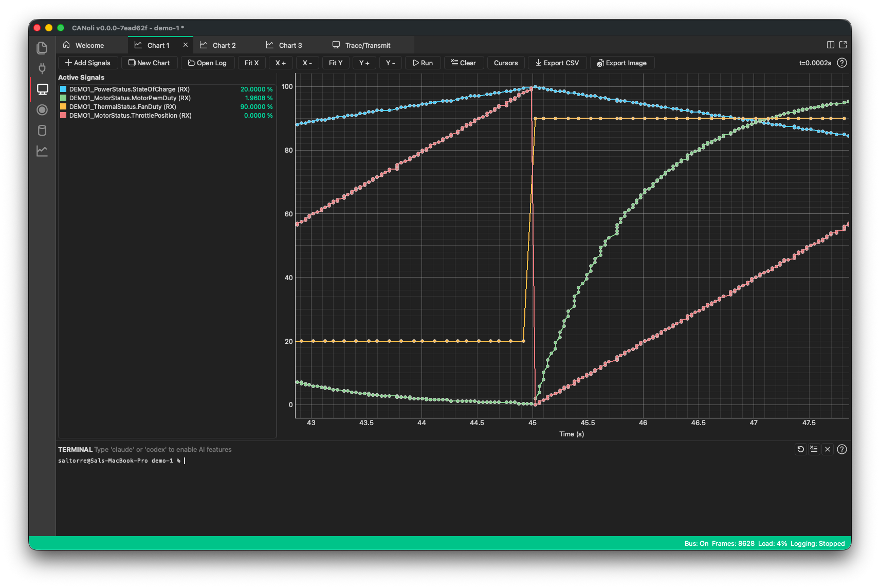Select DEMO1_PowerStatus.StateOfCharge signal
Screen dimensions: 880x588
click(130, 89)
